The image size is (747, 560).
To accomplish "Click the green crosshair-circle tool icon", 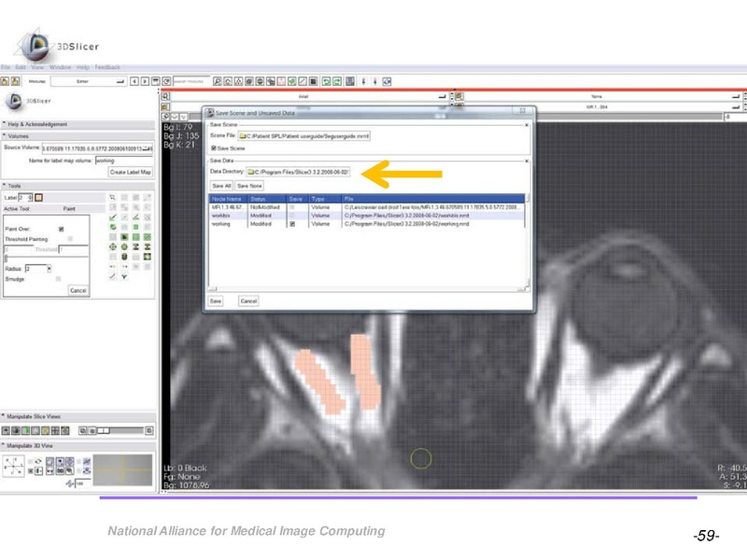I will click(112, 246).
